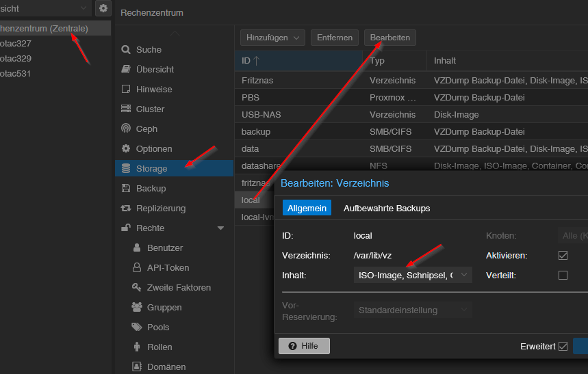
Task: Switch to Aufbewahrte Backups tab
Action: [387, 209]
